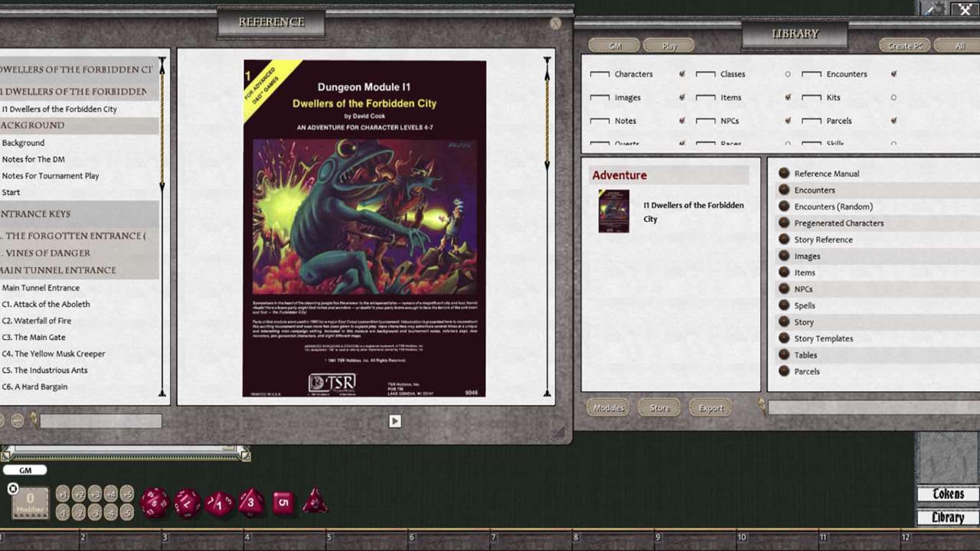
Task: Select the Spells entry in the library list
Action: pyautogui.click(x=805, y=305)
